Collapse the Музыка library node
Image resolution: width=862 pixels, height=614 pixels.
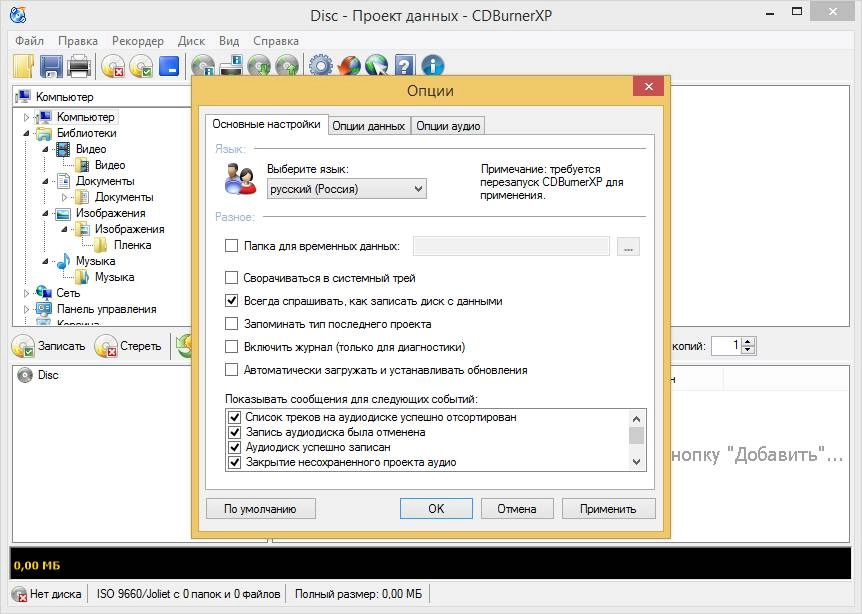coord(45,261)
